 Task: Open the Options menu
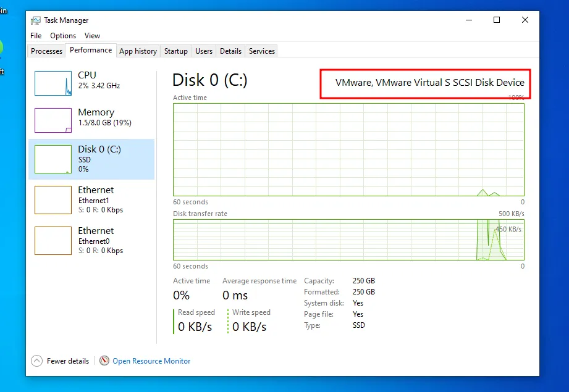click(x=63, y=36)
